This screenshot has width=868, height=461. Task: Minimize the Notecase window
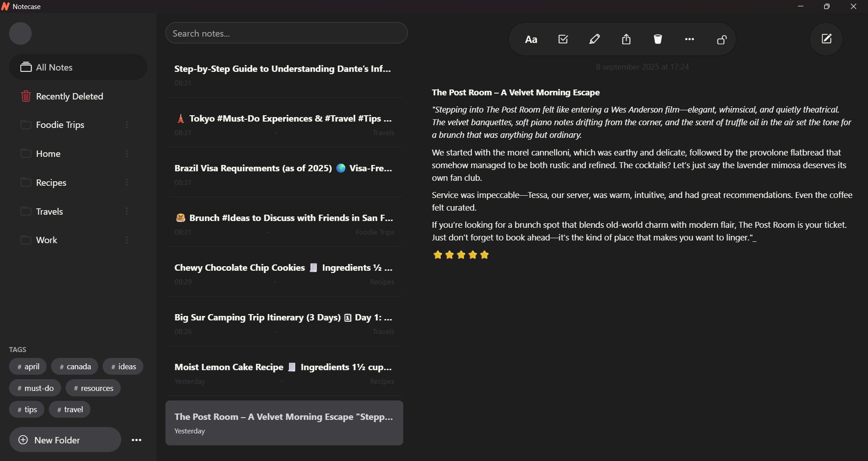coord(801,6)
